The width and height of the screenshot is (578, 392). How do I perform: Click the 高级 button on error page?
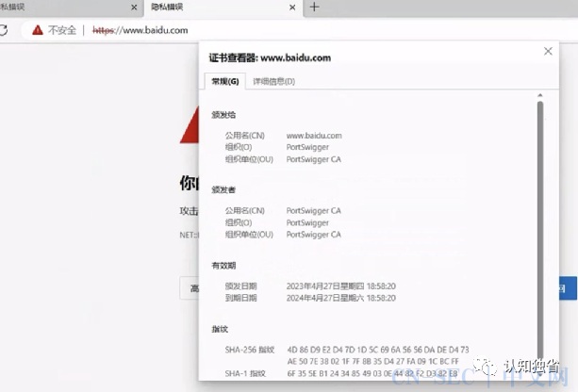click(190, 288)
